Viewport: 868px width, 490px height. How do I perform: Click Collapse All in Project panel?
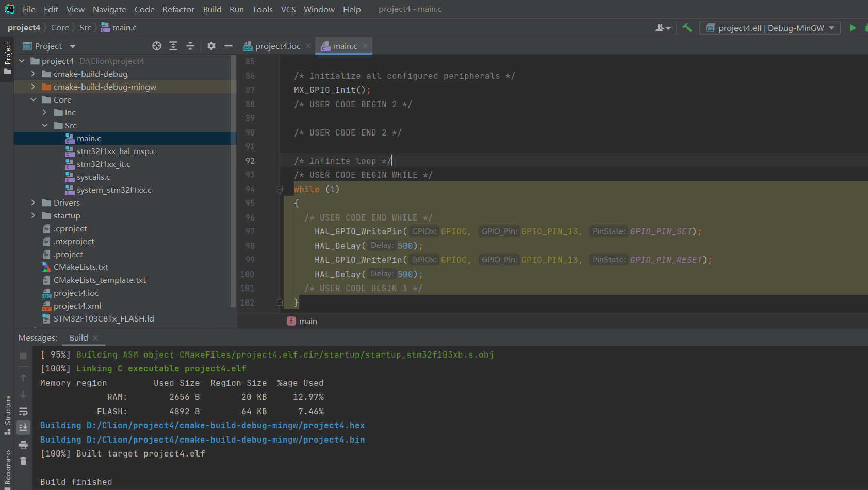click(190, 46)
